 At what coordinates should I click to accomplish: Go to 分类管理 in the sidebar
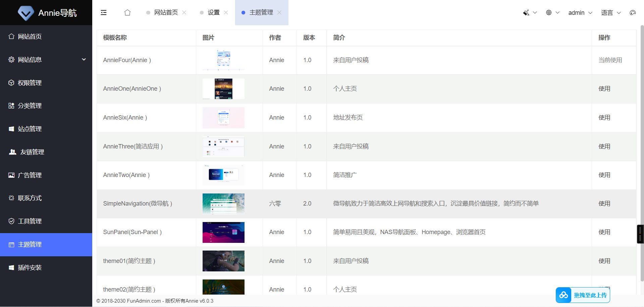click(x=30, y=106)
